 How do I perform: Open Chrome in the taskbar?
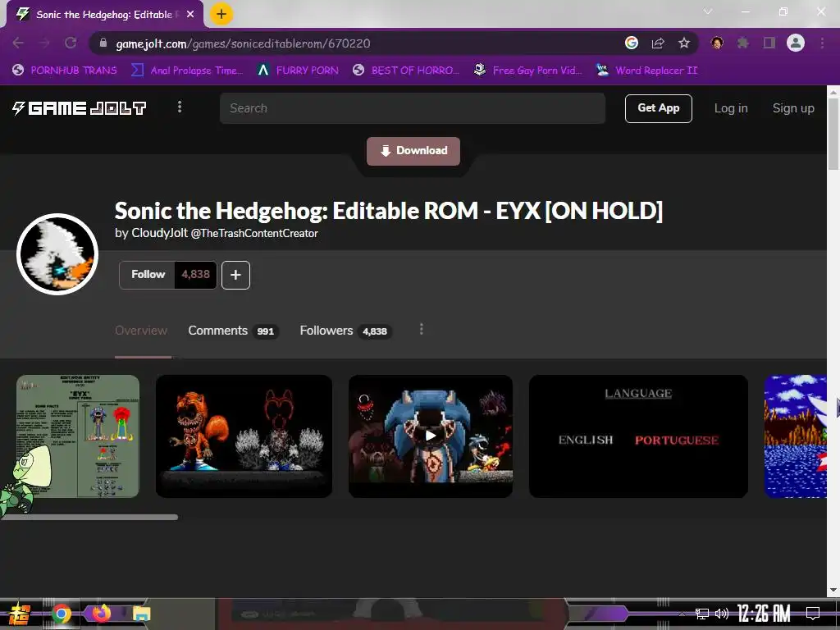click(62, 614)
